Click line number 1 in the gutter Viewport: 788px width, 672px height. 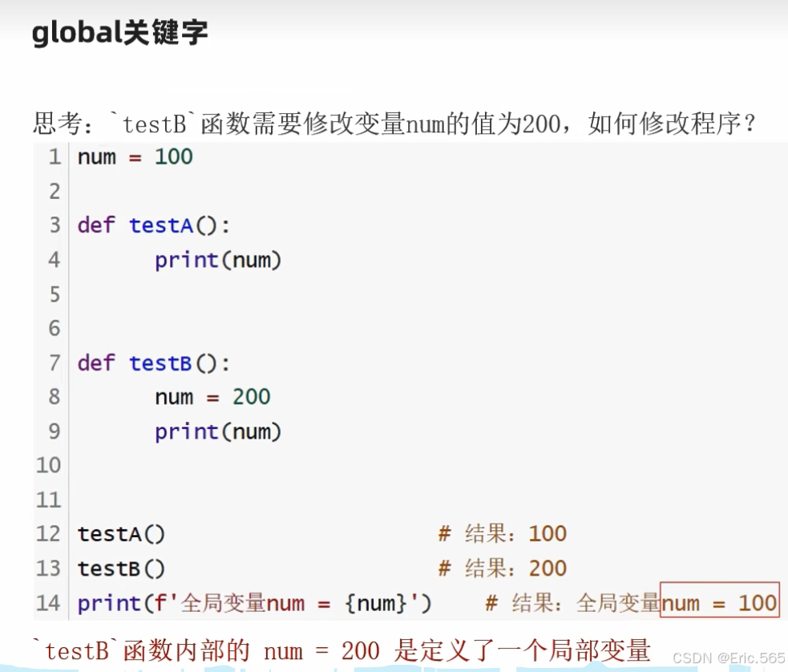tap(54, 157)
